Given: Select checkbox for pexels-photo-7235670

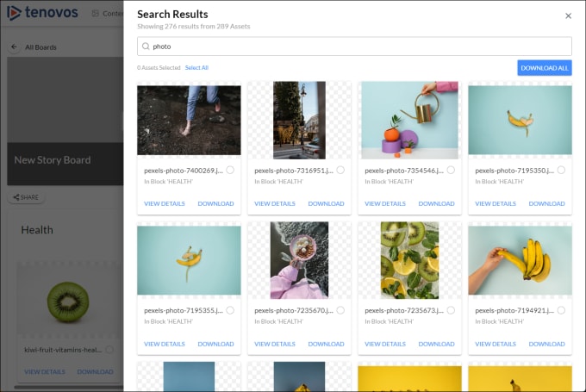Looking at the screenshot, I should tap(340, 310).
